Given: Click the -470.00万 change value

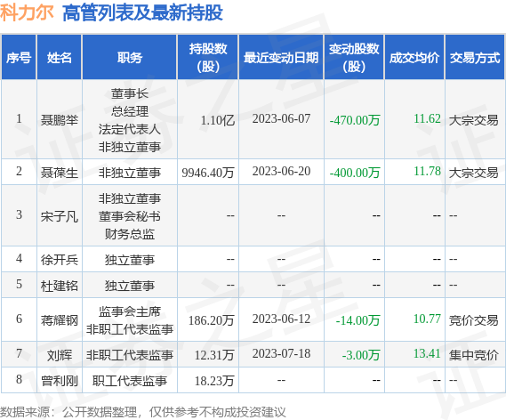Looking at the screenshot, I should click(355, 120).
